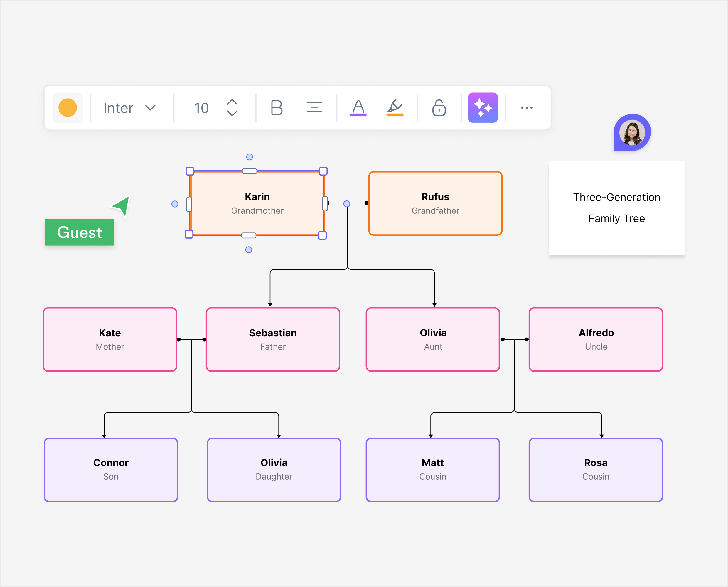Launch the AI sparkle assistant button
728x587 pixels.
pos(483,107)
